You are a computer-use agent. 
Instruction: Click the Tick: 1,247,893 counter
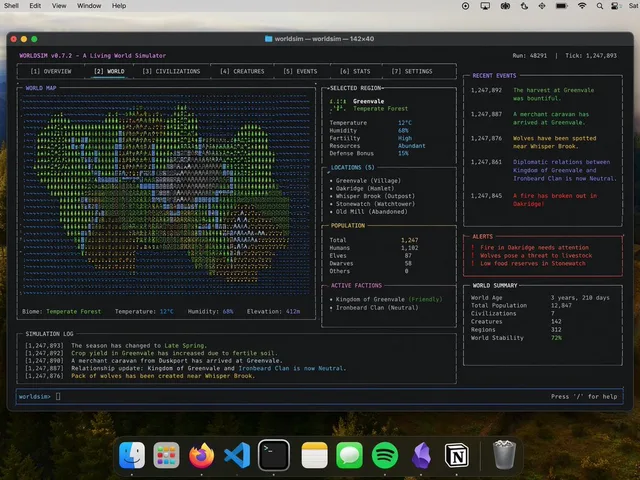click(591, 56)
